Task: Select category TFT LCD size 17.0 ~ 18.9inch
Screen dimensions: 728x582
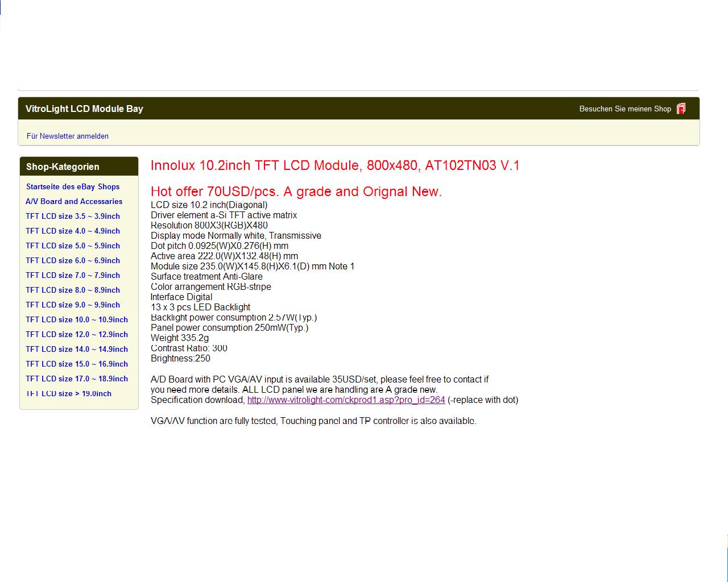Action: point(77,379)
